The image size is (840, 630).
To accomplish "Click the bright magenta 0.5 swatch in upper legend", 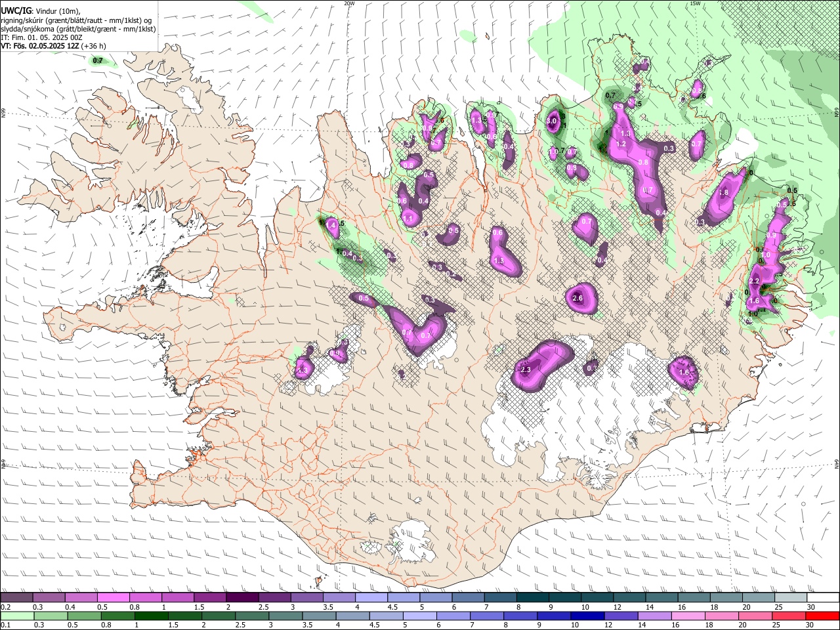I will pos(113,598).
